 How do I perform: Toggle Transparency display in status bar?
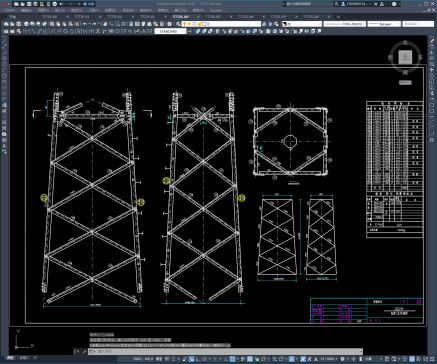point(250,359)
